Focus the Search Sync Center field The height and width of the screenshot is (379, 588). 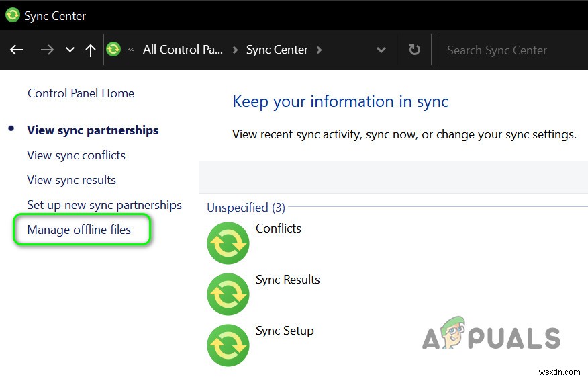point(513,50)
